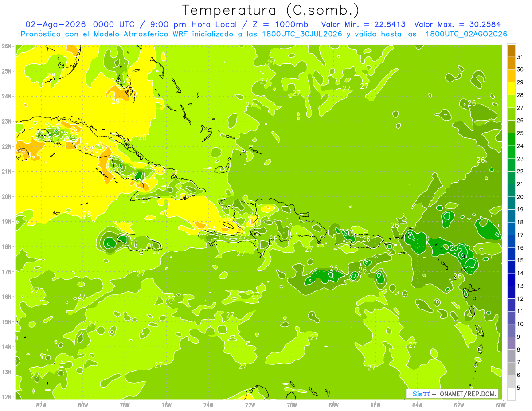The height and width of the screenshot is (411, 532).
Task: Select legend color swatch between 9 and 10
Action: click(x=511, y=330)
